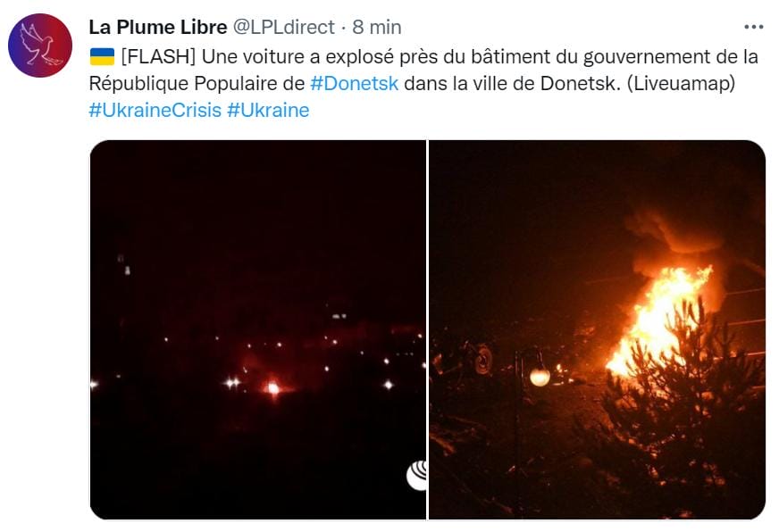The image size is (779, 532).
Task: Click the glowing street lamp in right photo
Action: [540, 378]
